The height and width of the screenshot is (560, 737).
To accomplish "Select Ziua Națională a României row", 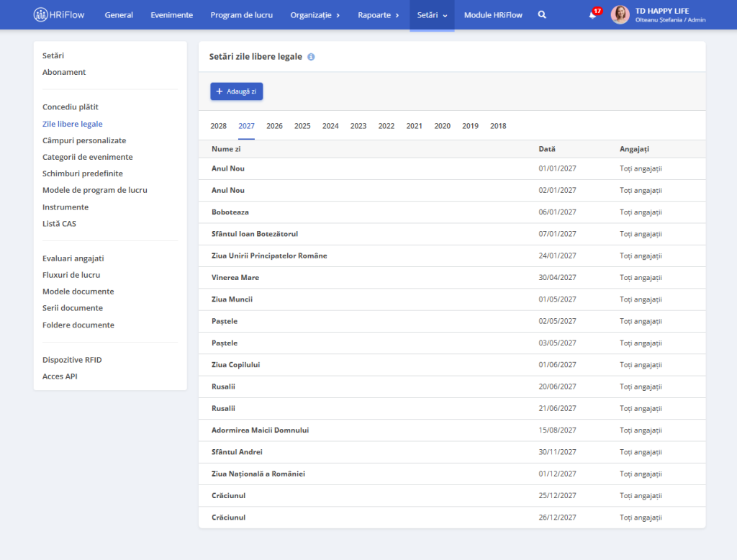I will (x=452, y=474).
